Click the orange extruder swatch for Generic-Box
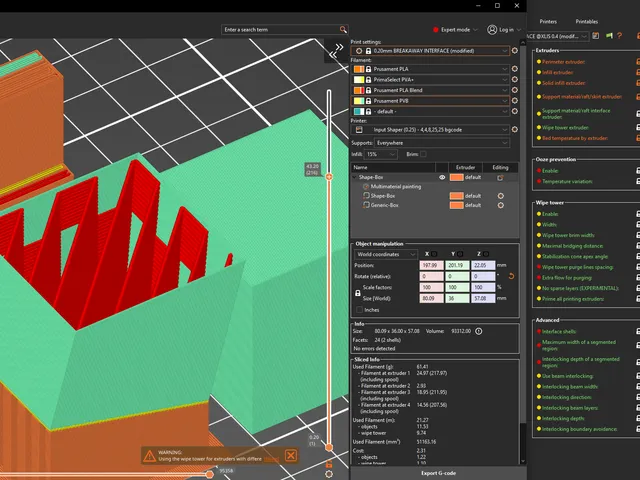Image resolution: width=640 pixels, height=480 pixels. 456,205
